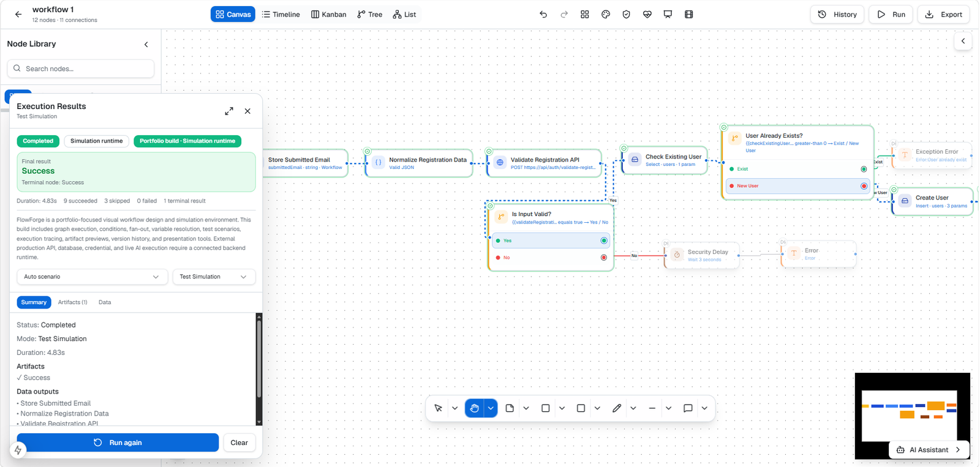Click the Completed status badge
This screenshot has width=980, height=467.
[38, 141]
